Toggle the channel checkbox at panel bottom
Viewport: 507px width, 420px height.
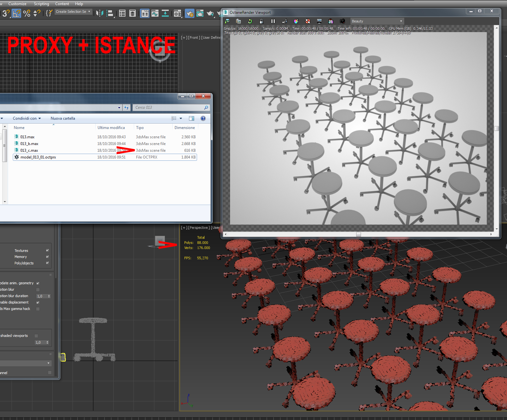pyautogui.click(x=49, y=373)
